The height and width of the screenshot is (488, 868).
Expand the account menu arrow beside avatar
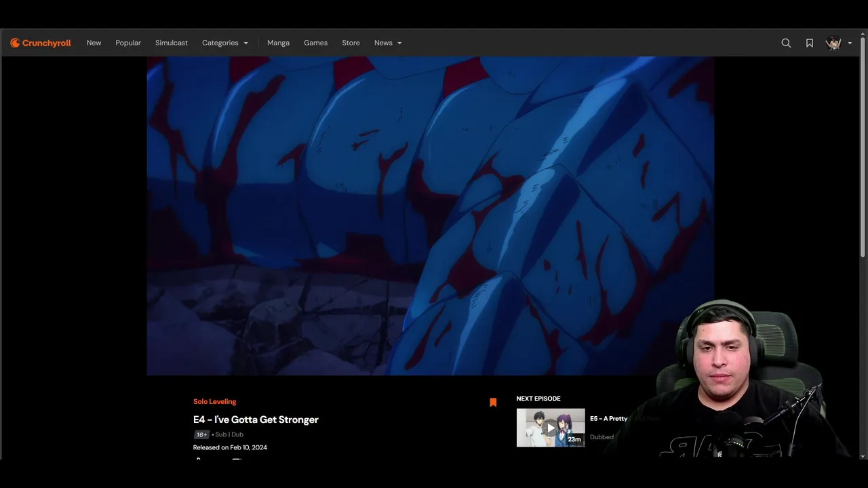click(x=850, y=43)
